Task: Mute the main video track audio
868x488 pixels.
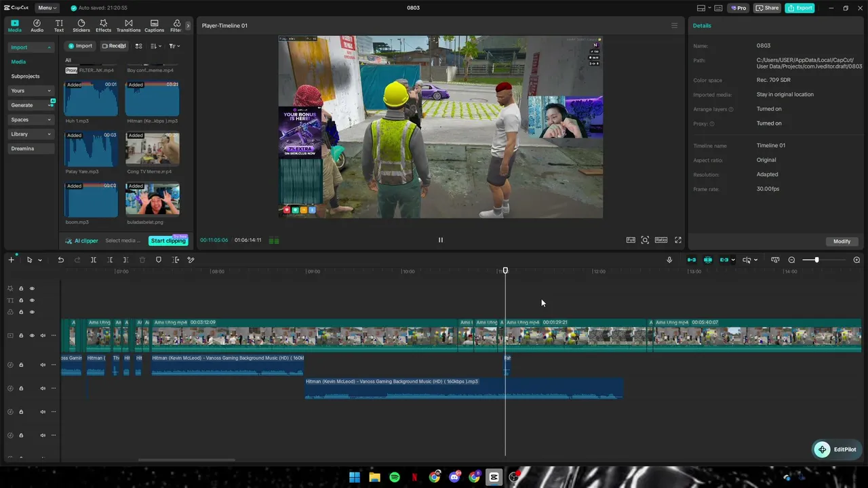Action: click(43, 335)
